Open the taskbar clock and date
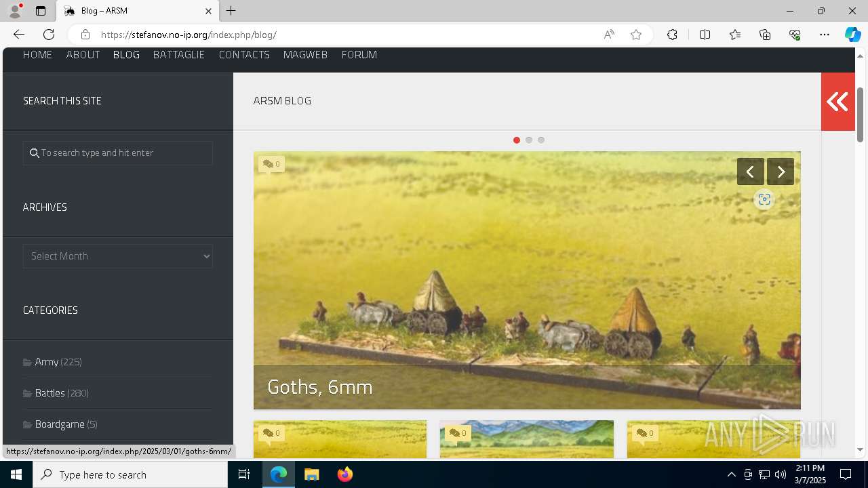 click(810, 474)
